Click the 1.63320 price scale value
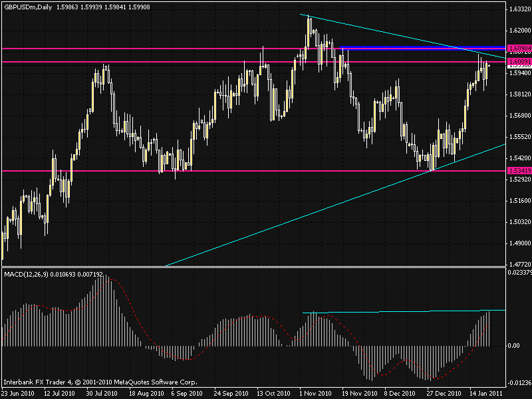The image size is (532, 399). (519, 9)
